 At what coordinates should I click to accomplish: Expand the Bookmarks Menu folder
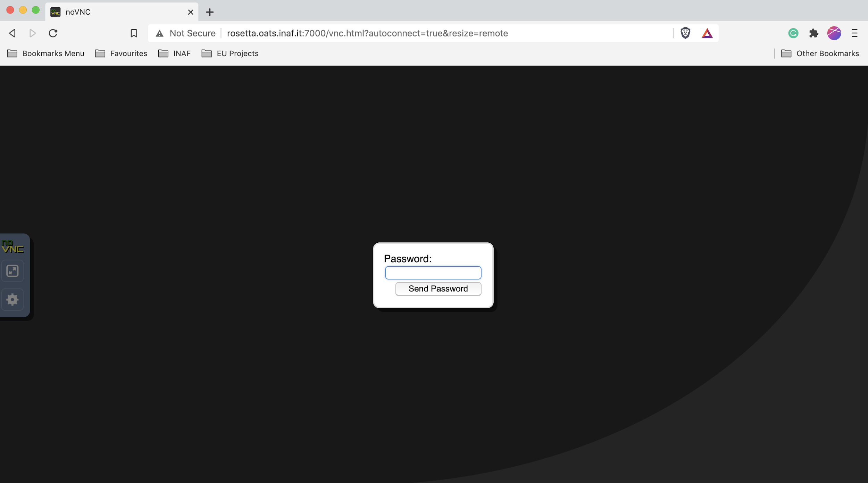pyautogui.click(x=46, y=53)
